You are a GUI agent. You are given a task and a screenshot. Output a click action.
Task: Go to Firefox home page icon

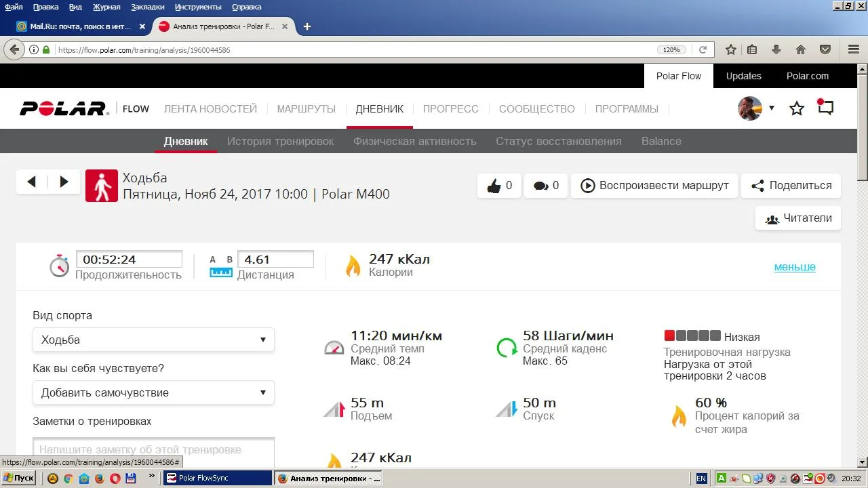coord(801,49)
